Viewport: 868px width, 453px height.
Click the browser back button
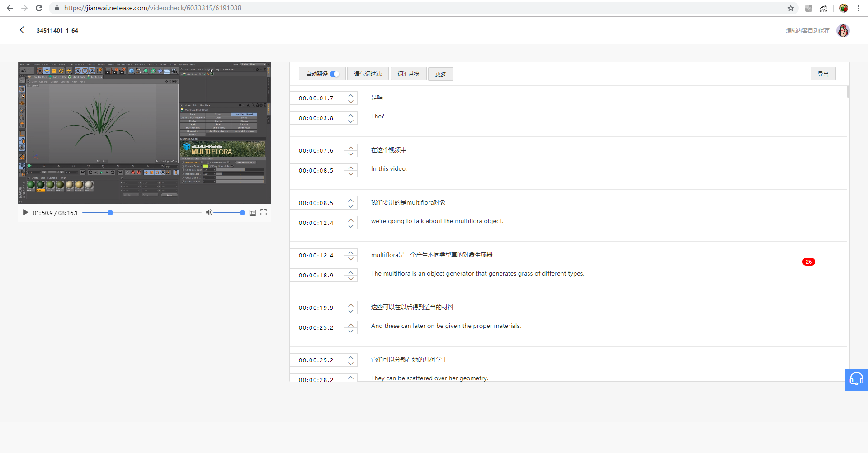(x=10, y=8)
